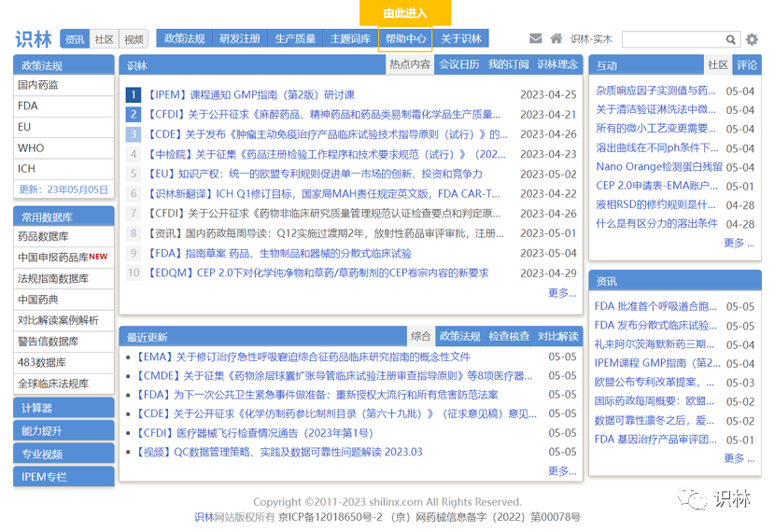Switch 互动 panel to 评论 tab
This screenshot has width=775, height=532.
[747, 64]
